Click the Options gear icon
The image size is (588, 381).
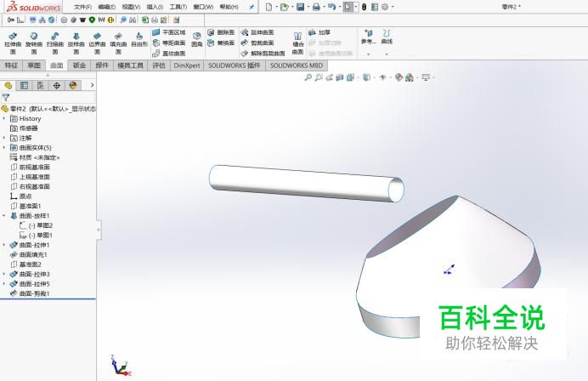point(385,7)
